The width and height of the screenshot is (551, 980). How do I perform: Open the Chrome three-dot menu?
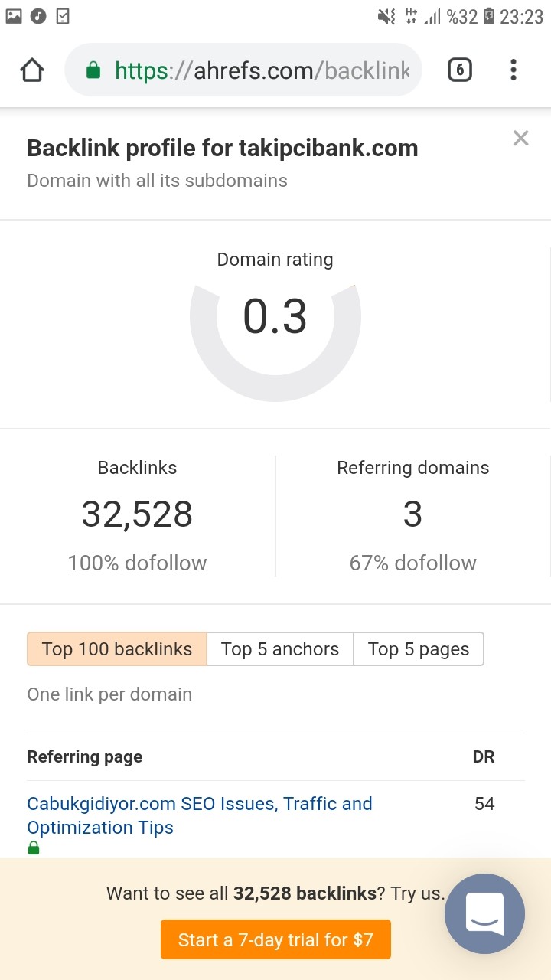point(513,70)
